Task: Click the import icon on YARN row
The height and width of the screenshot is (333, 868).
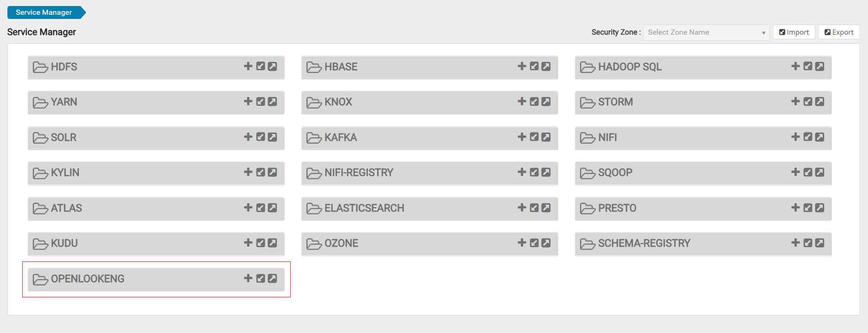Action: tap(261, 101)
